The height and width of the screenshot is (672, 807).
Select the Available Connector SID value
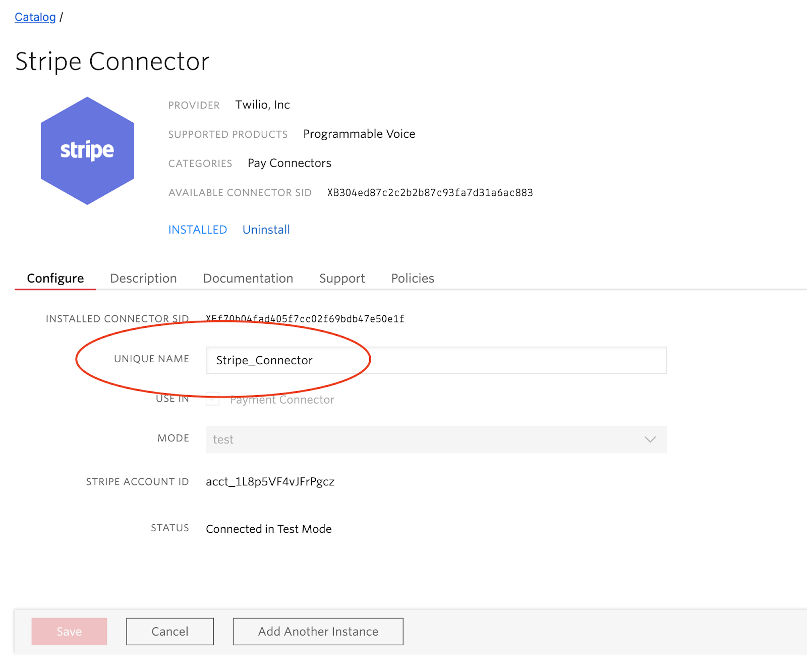point(430,193)
